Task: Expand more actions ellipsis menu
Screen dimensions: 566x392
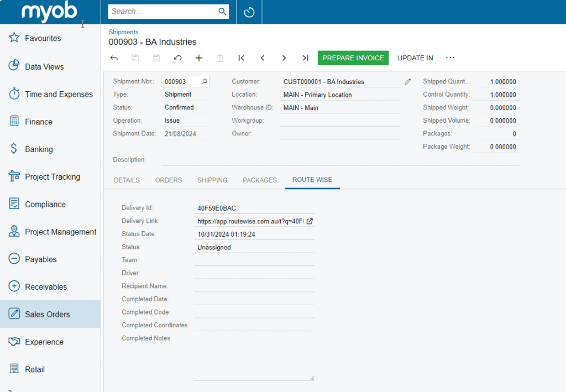Action: (x=450, y=58)
